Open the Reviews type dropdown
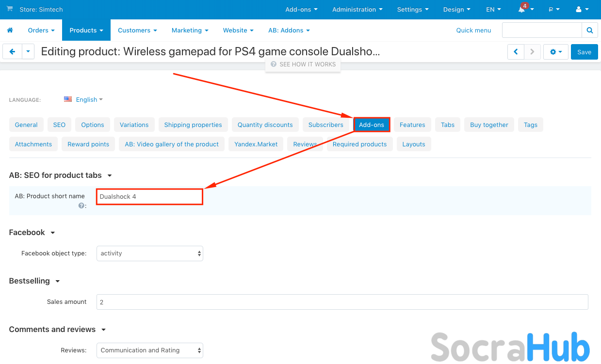 [x=149, y=350]
